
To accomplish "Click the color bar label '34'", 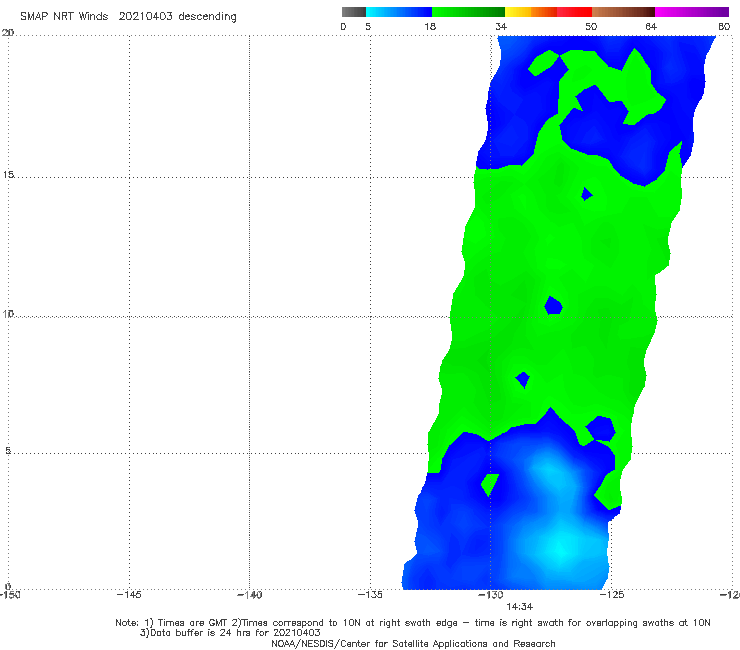I will coord(501,26).
